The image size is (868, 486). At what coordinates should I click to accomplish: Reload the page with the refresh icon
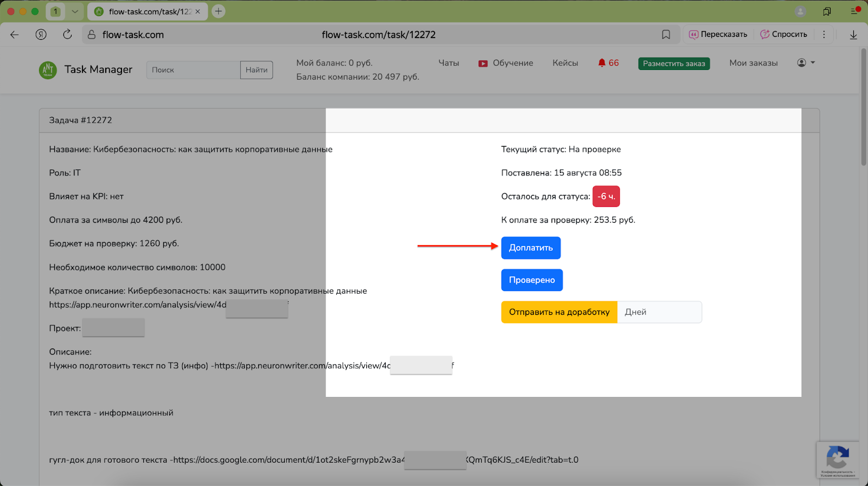click(67, 35)
